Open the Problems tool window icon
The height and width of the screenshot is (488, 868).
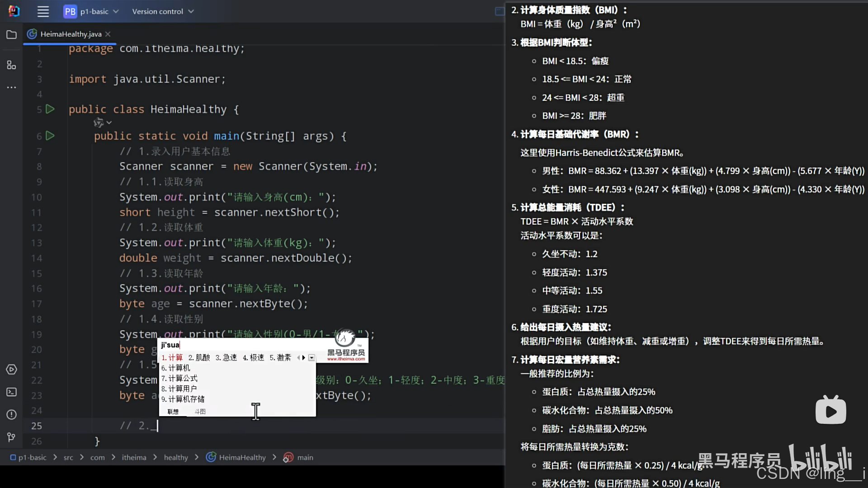click(12, 415)
